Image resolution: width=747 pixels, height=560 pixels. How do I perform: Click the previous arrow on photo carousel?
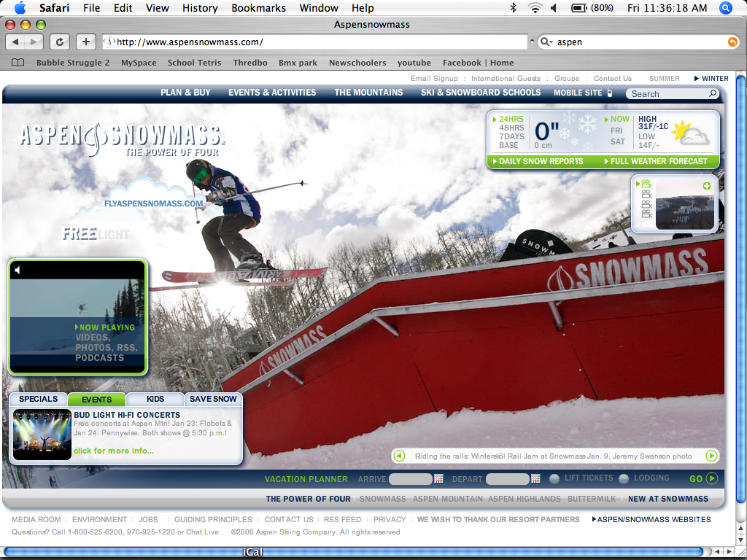[x=398, y=455]
